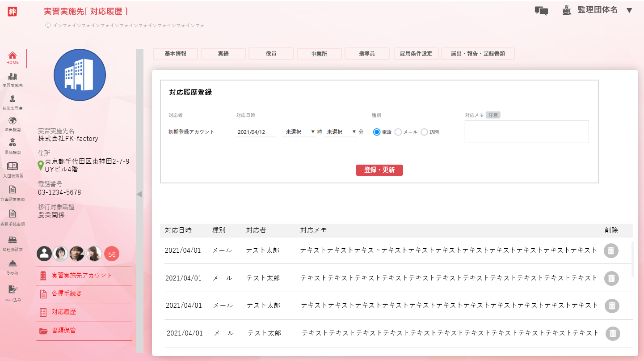Image resolution: width=644 pixels, height=361 pixels.
Task: Open 送出機関 globe icon
Action: coord(13,123)
